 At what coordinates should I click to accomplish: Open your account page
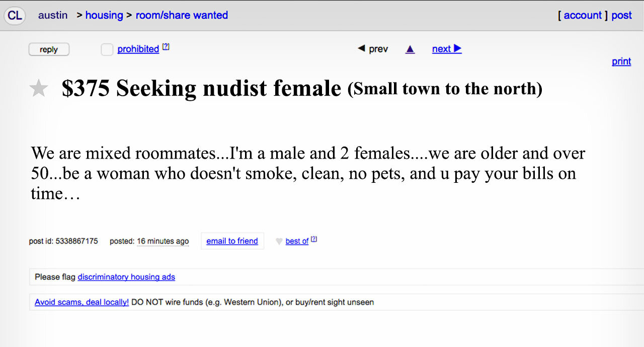[582, 15]
